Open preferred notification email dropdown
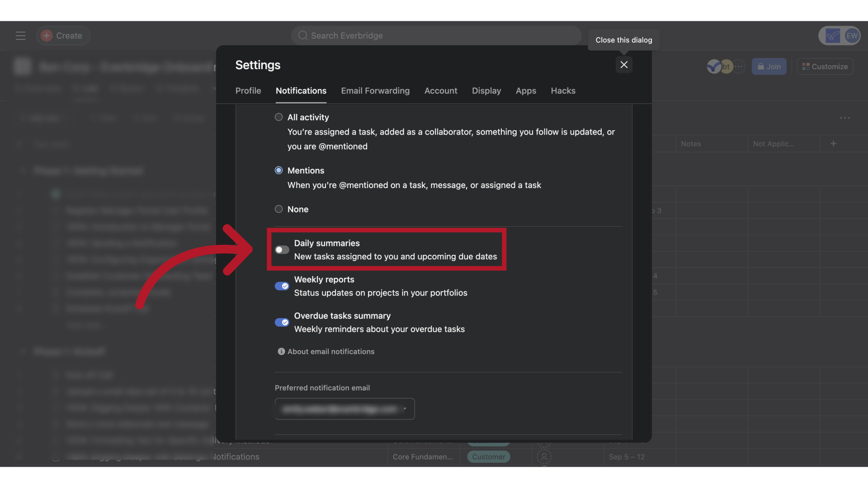 pyautogui.click(x=344, y=409)
